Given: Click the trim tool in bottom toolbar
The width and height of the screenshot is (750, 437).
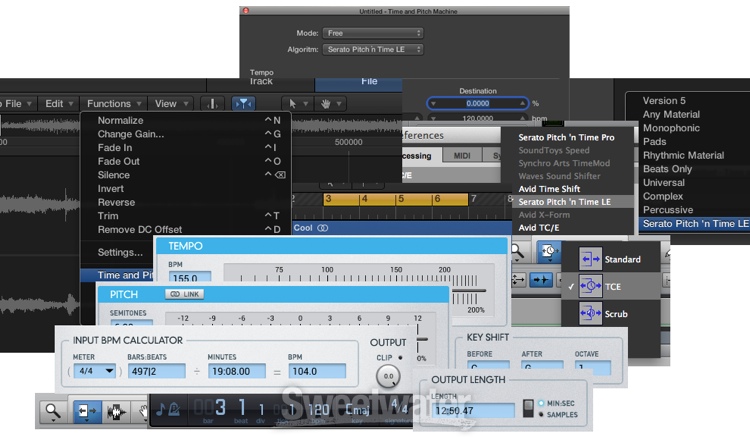Looking at the screenshot, I should pos(86,410).
